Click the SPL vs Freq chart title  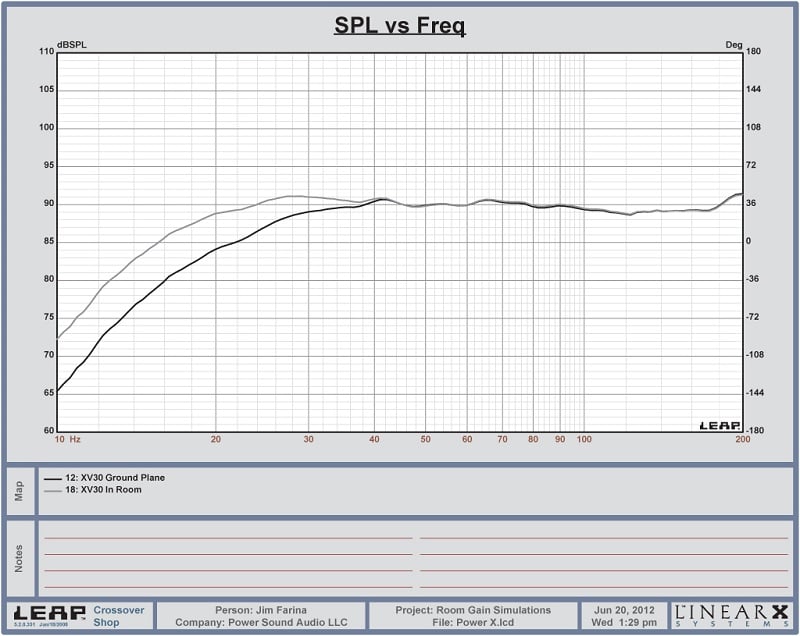coord(399,26)
